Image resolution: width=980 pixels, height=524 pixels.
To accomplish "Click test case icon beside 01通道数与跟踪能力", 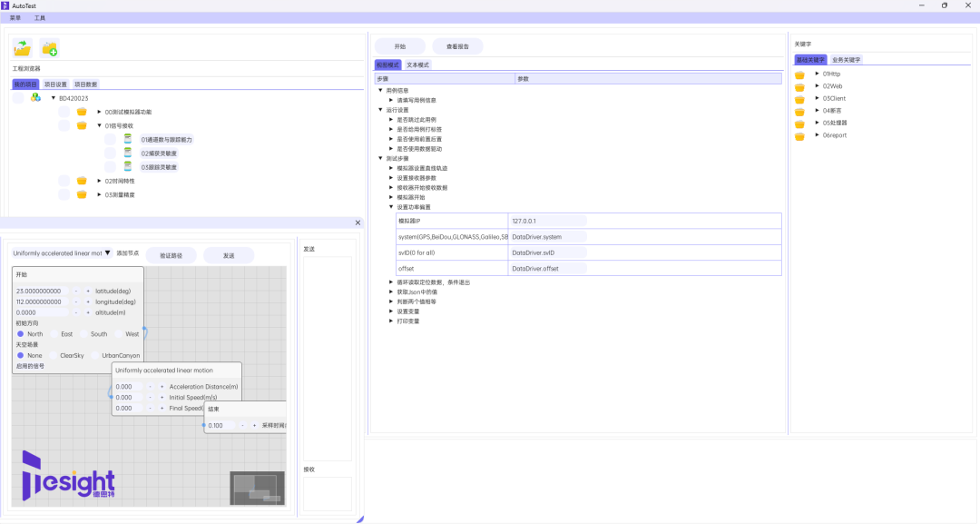I will (x=128, y=139).
